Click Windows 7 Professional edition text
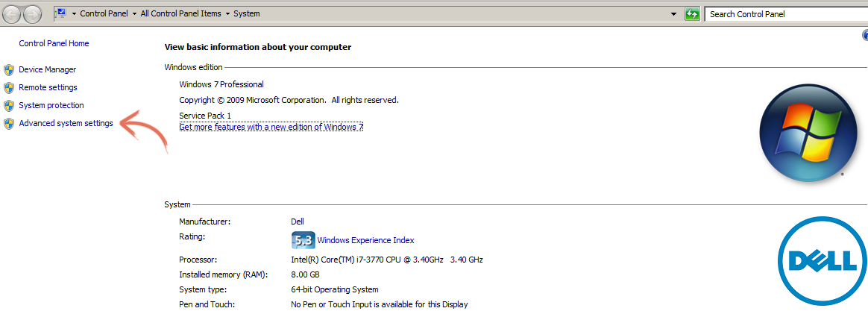The image size is (868, 314). pyautogui.click(x=221, y=85)
